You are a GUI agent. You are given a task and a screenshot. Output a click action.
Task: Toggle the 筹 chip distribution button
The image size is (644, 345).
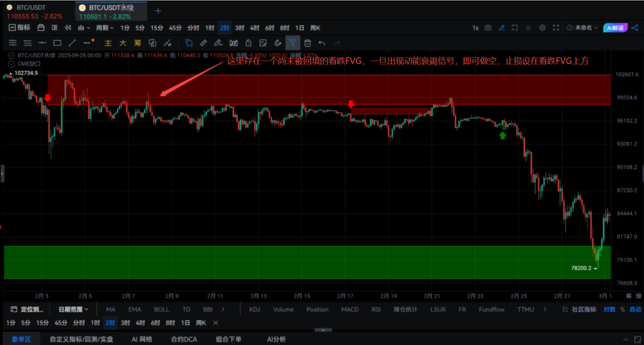[138, 43]
